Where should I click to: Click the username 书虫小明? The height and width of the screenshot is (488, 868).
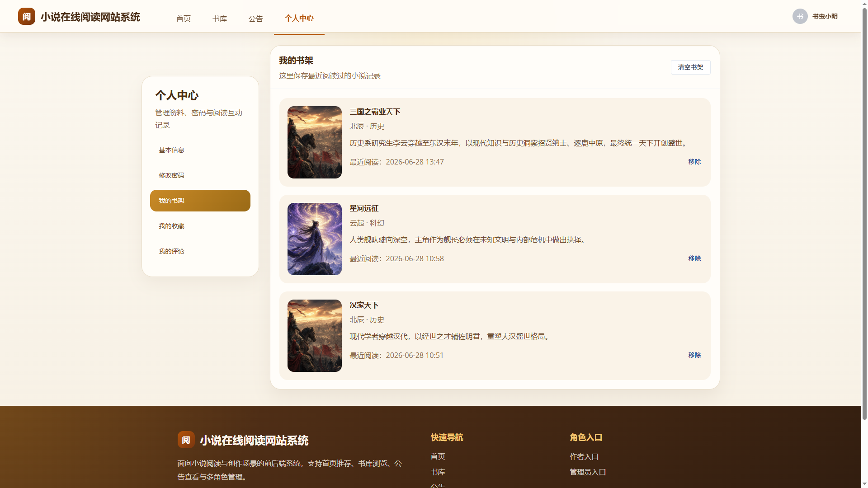click(825, 16)
